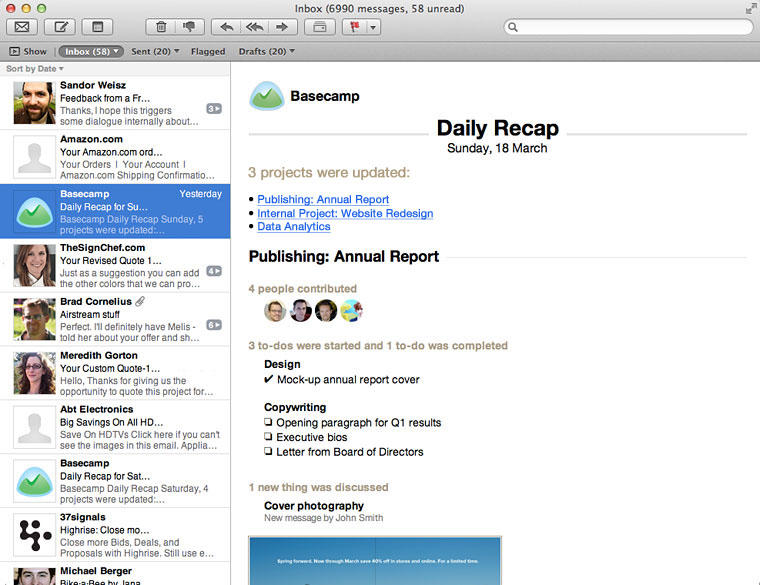Select the Inbox (58) favorites tab
This screenshot has height=585, width=760.
pos(91,51)
